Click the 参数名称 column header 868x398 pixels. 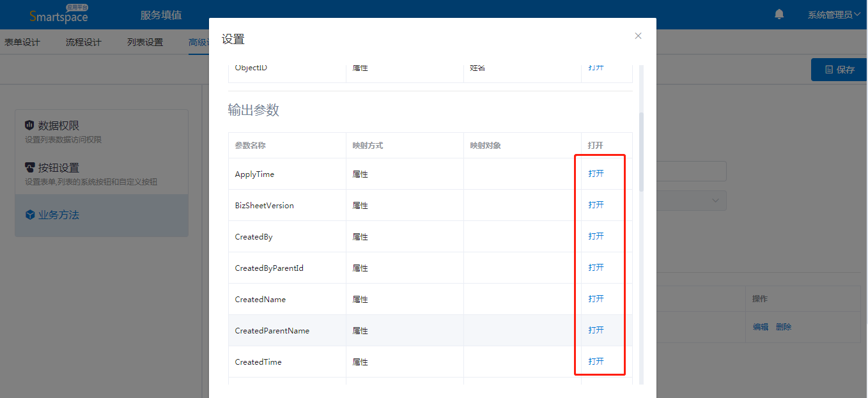point(250,146)
